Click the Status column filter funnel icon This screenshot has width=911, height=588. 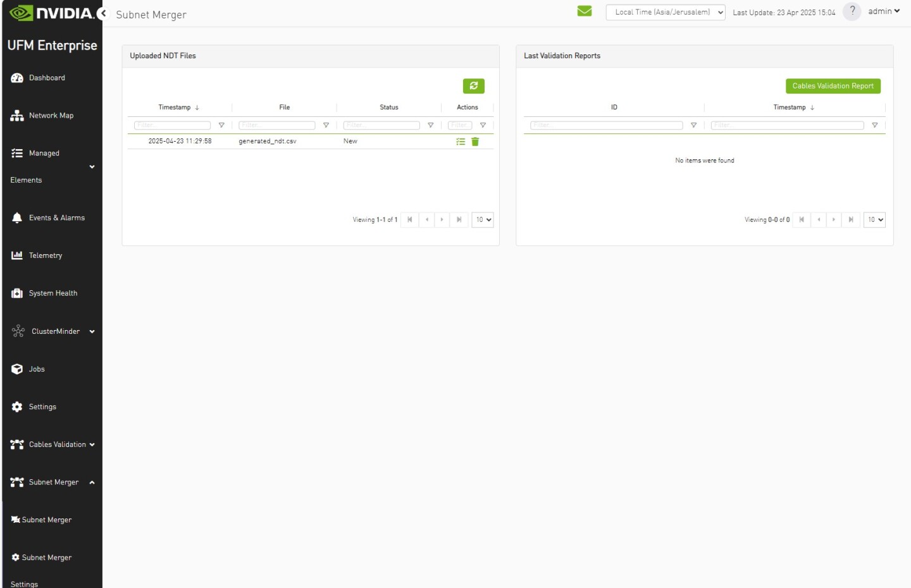[431, 125]
